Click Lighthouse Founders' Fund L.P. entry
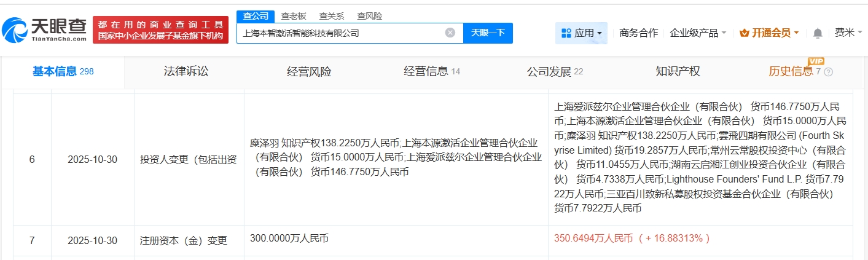 pyautogui.click(x=734, y=179)
